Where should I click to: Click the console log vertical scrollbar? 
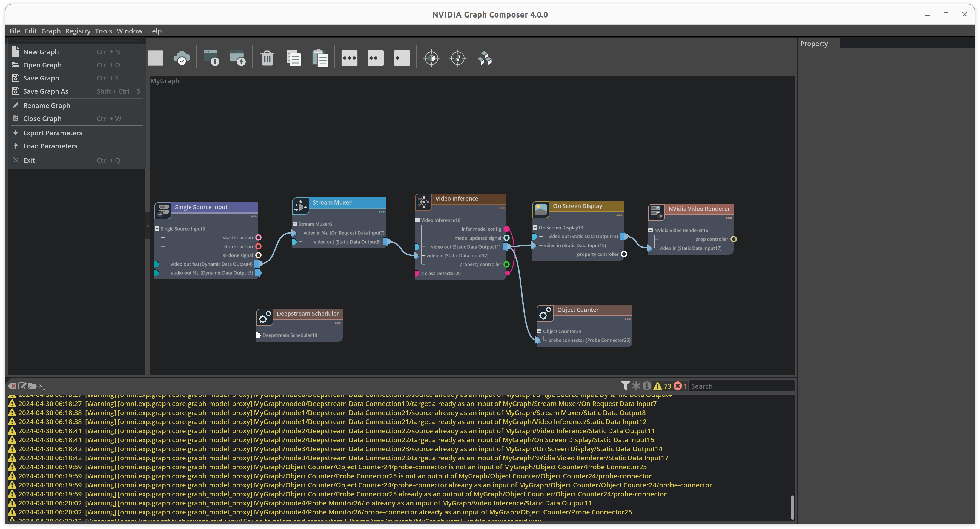click(792, 507)
